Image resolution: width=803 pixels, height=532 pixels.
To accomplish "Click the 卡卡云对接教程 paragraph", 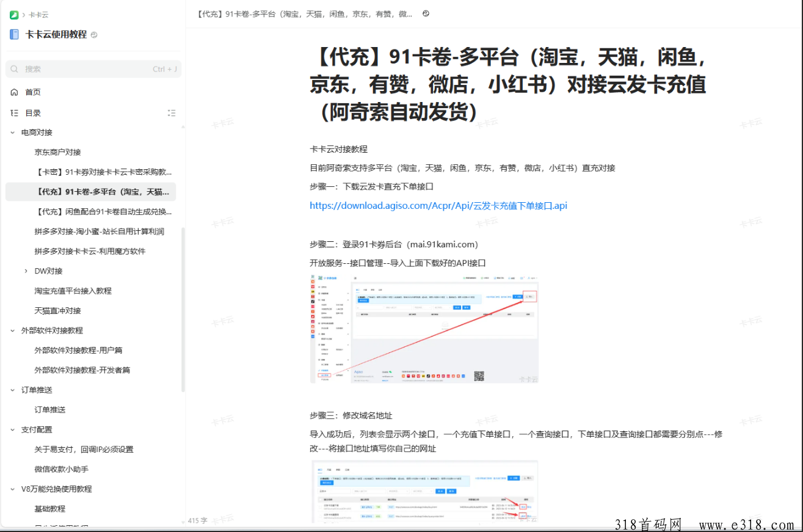I will coord(339,150).
